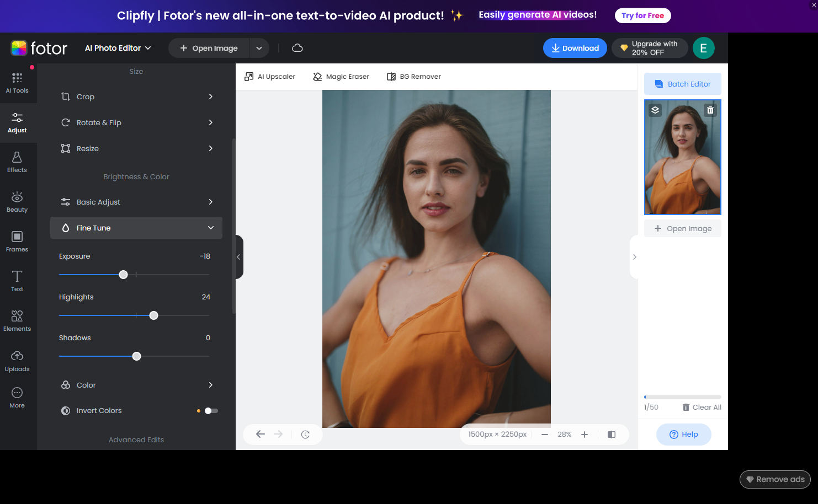818x504 pixels.
Task: Open the Text panel
Action: (x=17, y=281)
